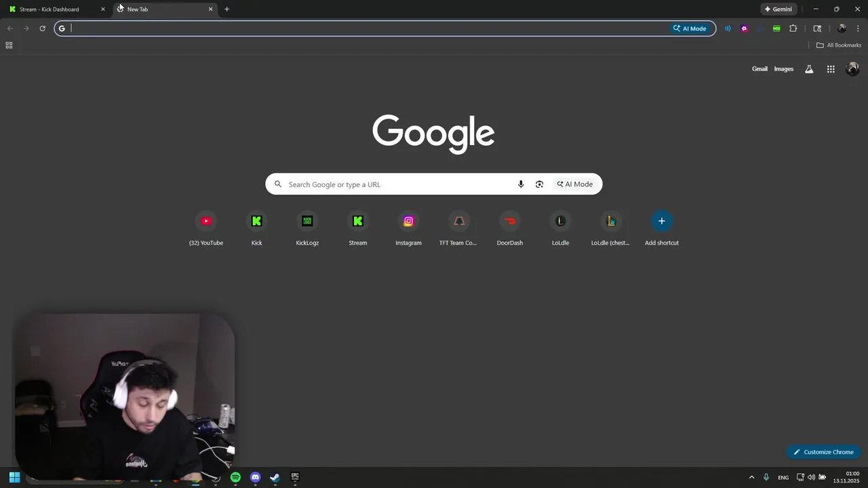Open Spotify from the taskbar
The width and height of the screenshot is (868, 488).
pyautogui.click(x=235, y=477)
